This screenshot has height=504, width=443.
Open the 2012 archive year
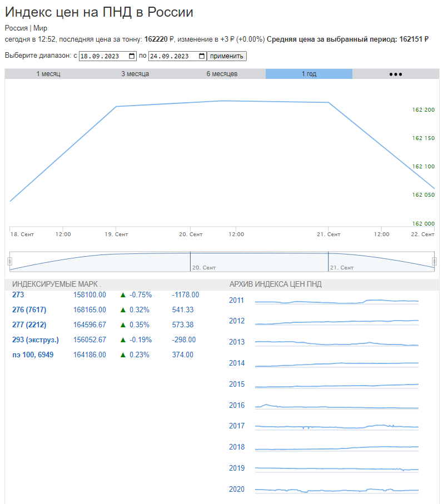point(237,321)
